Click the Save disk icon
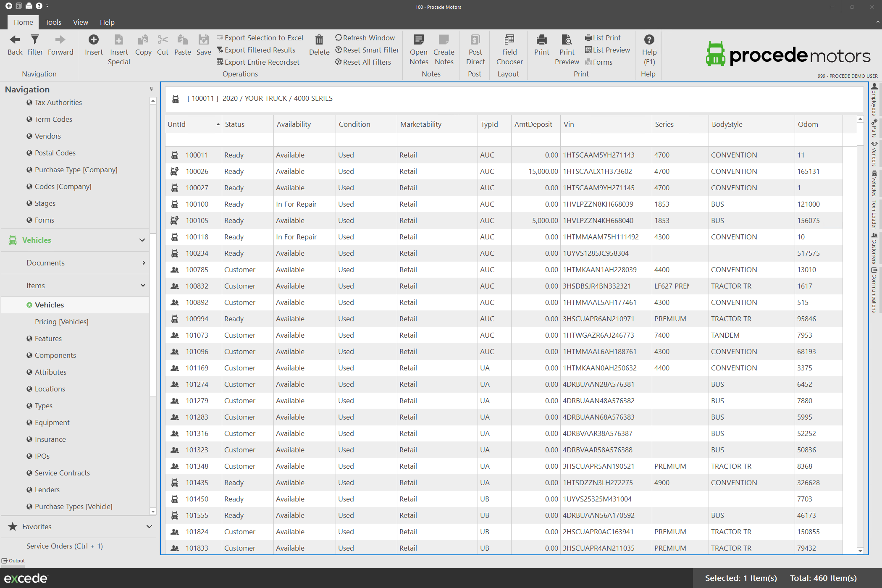The image size is (882, 588). pos(203,40)
